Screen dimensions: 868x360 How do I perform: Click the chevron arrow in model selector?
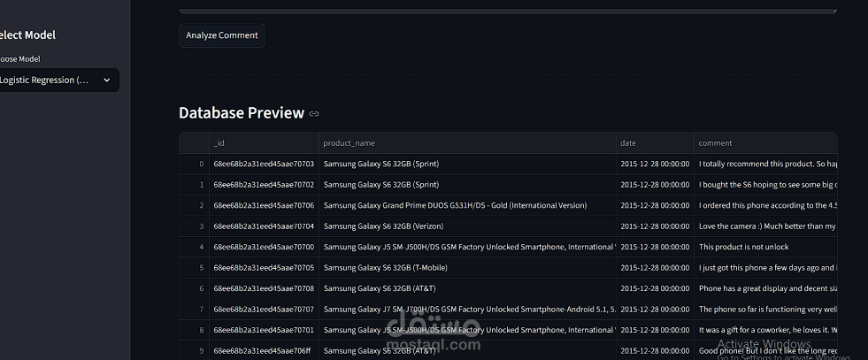point(107,80)
